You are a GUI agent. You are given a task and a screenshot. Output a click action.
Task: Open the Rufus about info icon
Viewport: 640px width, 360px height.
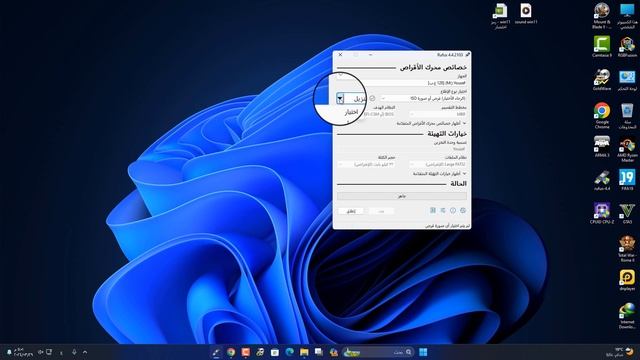453,211
